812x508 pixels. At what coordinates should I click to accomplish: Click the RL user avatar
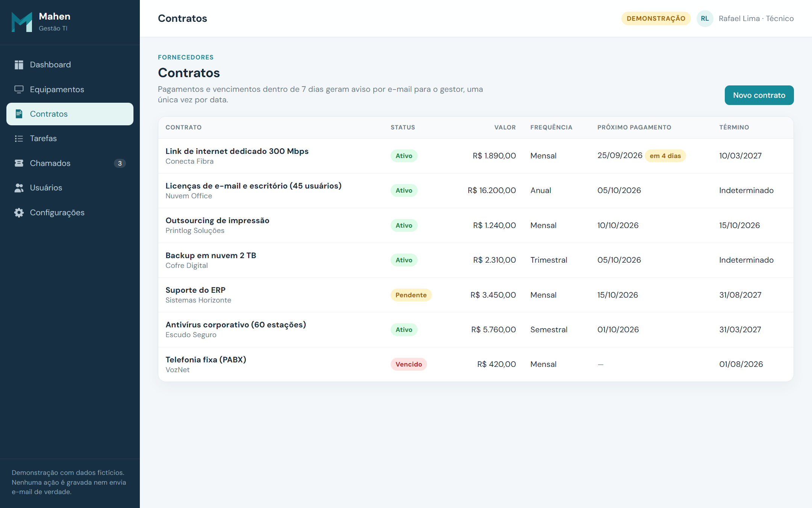coord(705,18)
